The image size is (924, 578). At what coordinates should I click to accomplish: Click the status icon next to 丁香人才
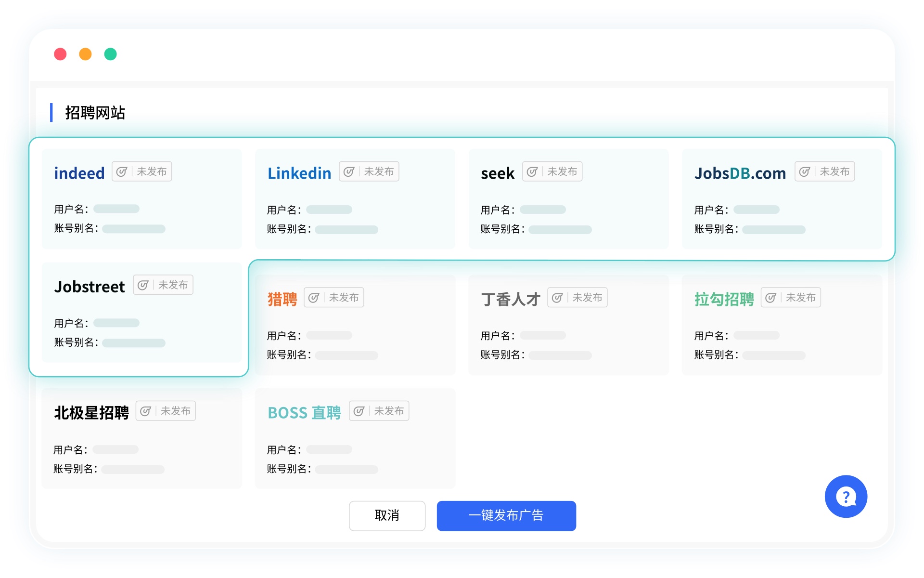(x=557, y=298)
